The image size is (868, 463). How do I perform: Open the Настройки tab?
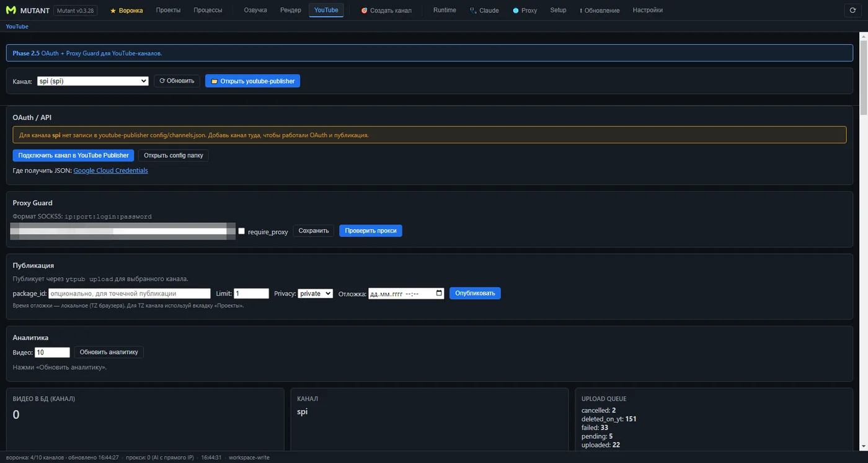point(648,11)
